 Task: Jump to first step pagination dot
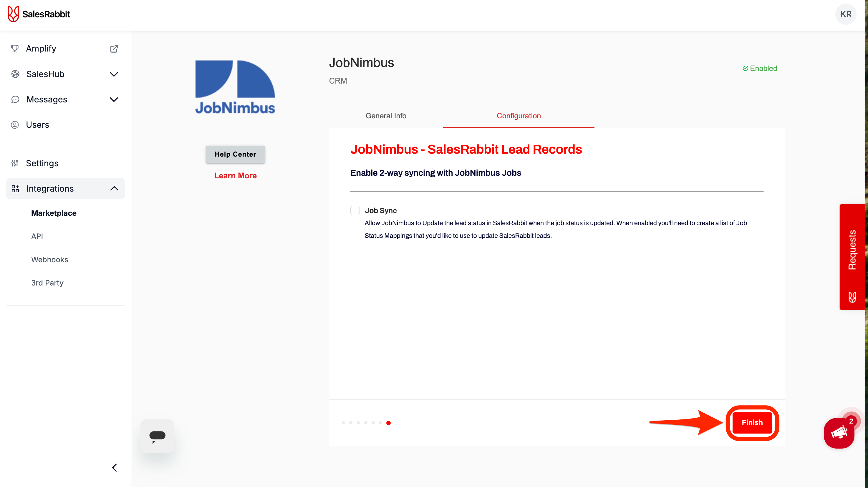tap(343, 423)
